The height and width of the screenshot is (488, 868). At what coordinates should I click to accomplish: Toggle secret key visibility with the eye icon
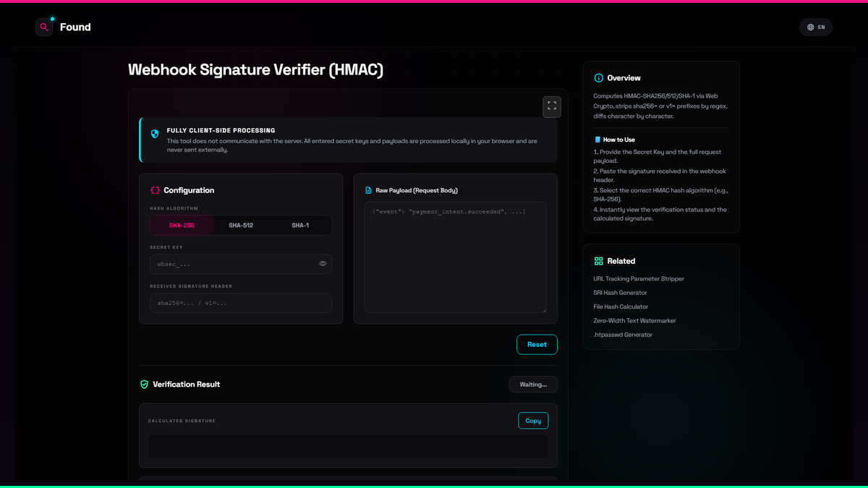click(x=323, y=264)
